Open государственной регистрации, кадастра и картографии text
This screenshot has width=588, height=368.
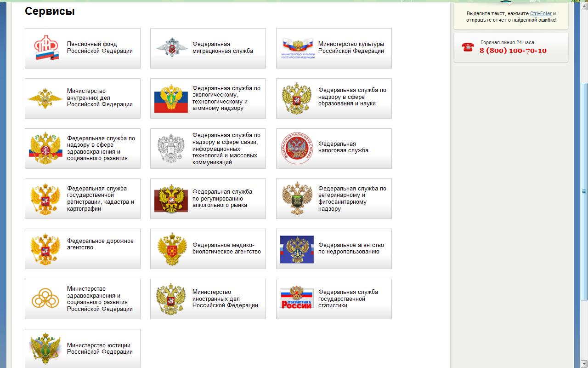[101, 198]
